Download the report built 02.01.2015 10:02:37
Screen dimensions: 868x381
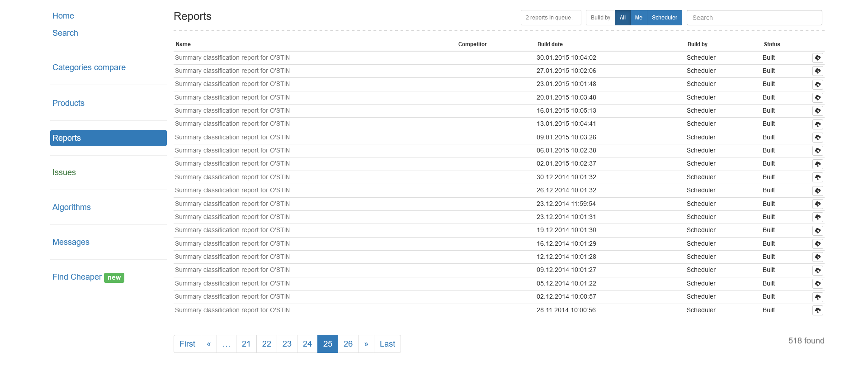click(x=817, y=164)
